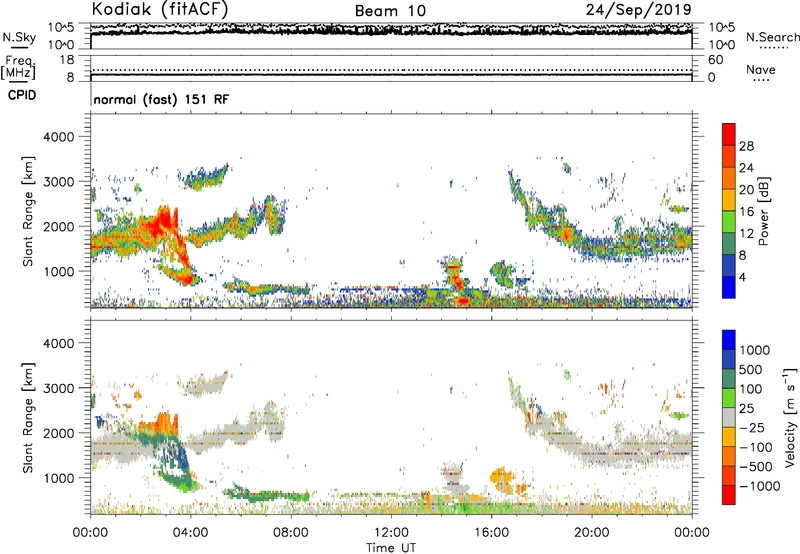
Task: Click the "-100" label on the Velocity colorbar
Action: [x=756, y=447]
